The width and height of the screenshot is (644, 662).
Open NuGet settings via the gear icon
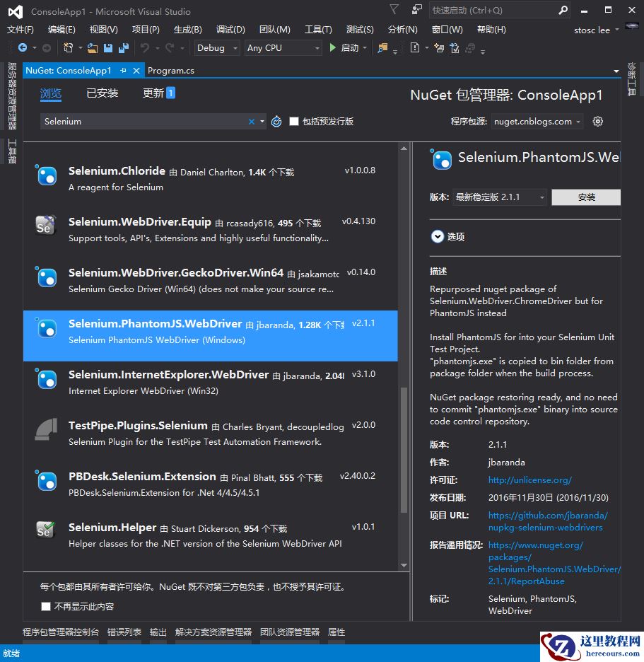pyautogui.click(x=597, y=122)
